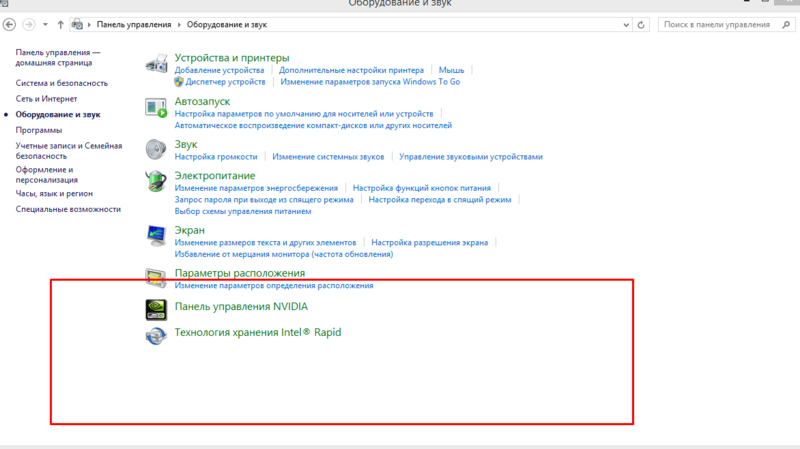Click Настройка разрешения экрана link
The height and width of the screenshot is (449, 800).
click(x=430, y=242)
